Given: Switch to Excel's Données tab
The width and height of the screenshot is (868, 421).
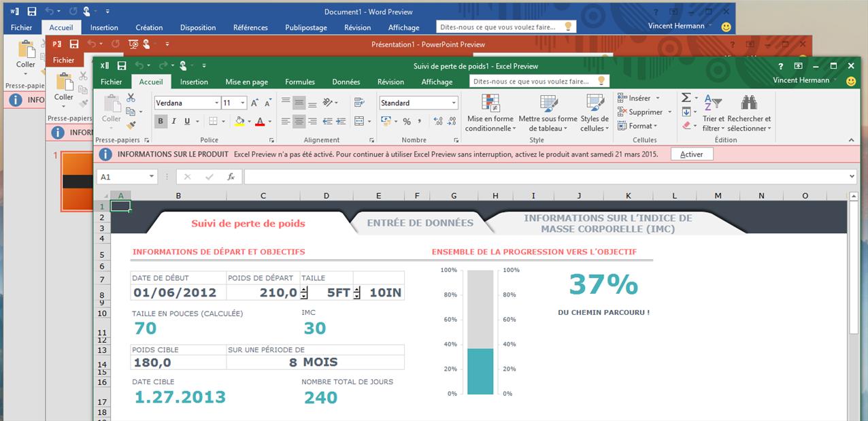Looking at the screenshot, I should click(x=346, y=82).
